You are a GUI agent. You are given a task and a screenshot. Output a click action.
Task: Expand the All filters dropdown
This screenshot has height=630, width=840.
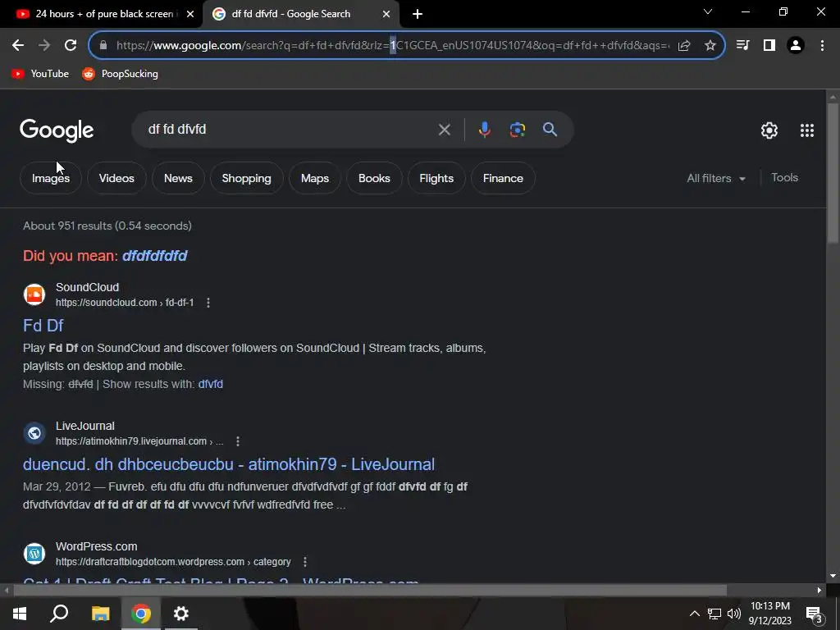(716, 178)
